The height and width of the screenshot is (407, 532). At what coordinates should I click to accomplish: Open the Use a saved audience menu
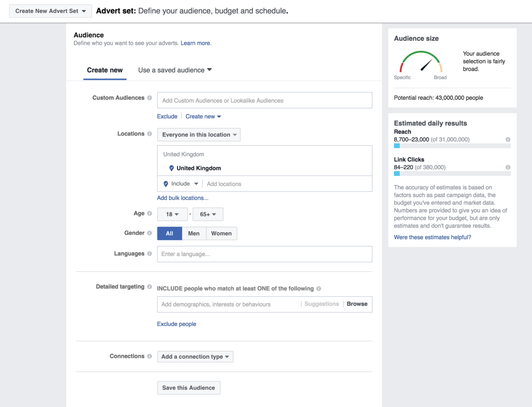click(x=175, y=70)
